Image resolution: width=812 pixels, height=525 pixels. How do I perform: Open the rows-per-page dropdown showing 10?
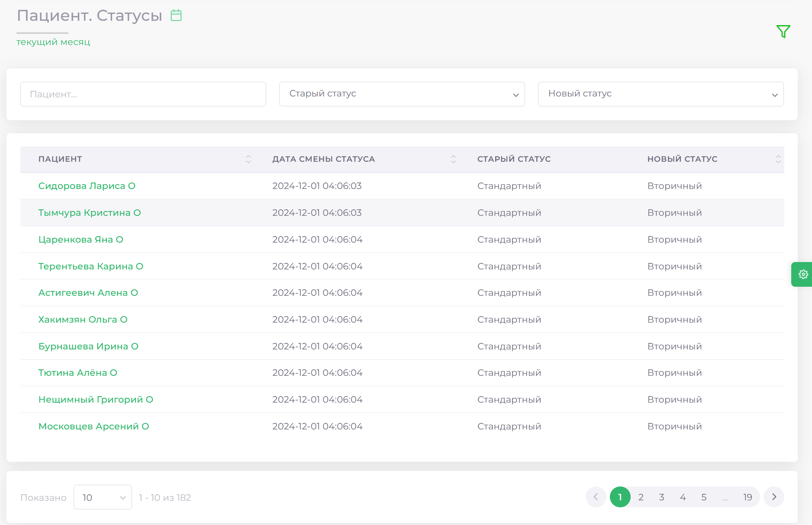point(103,497)
